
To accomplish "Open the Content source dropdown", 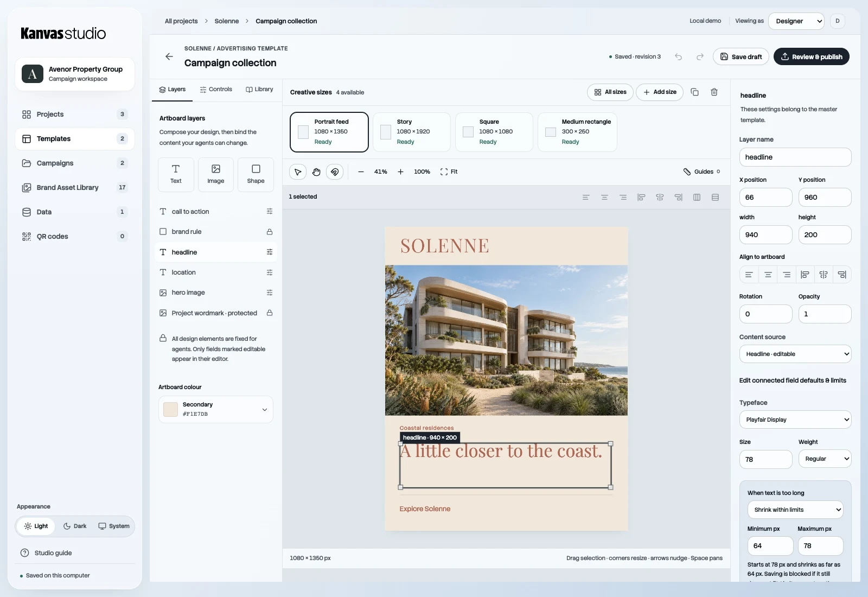I will tap(795, 354).
